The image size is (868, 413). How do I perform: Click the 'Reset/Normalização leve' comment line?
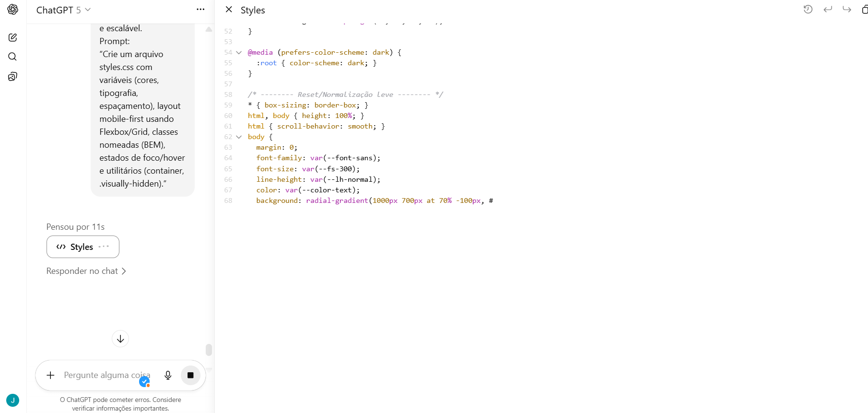pyautogui.click(x=345, y=94)
